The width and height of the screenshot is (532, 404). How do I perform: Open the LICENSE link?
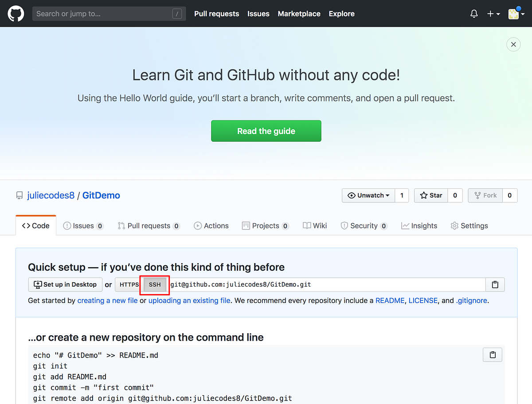click(x=423, y=300)
